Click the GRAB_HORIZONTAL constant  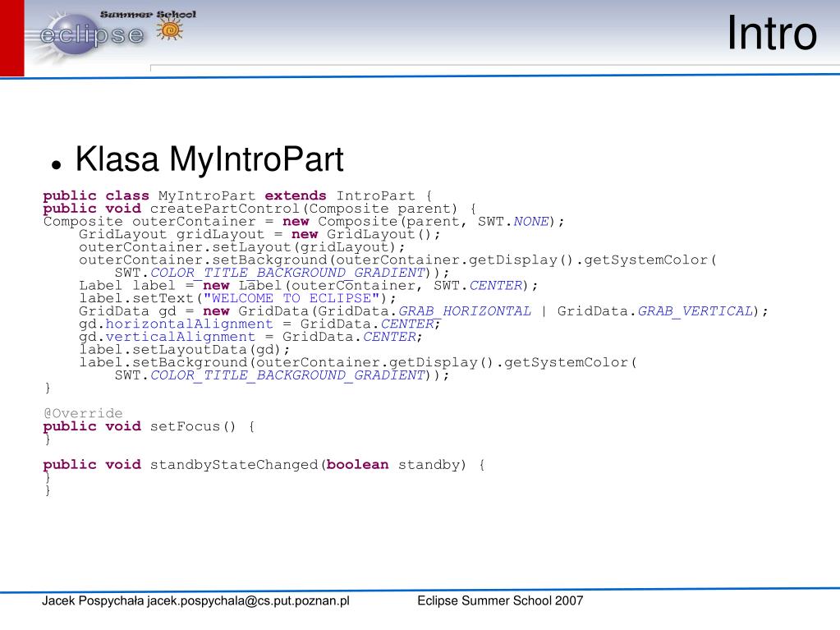465,311
